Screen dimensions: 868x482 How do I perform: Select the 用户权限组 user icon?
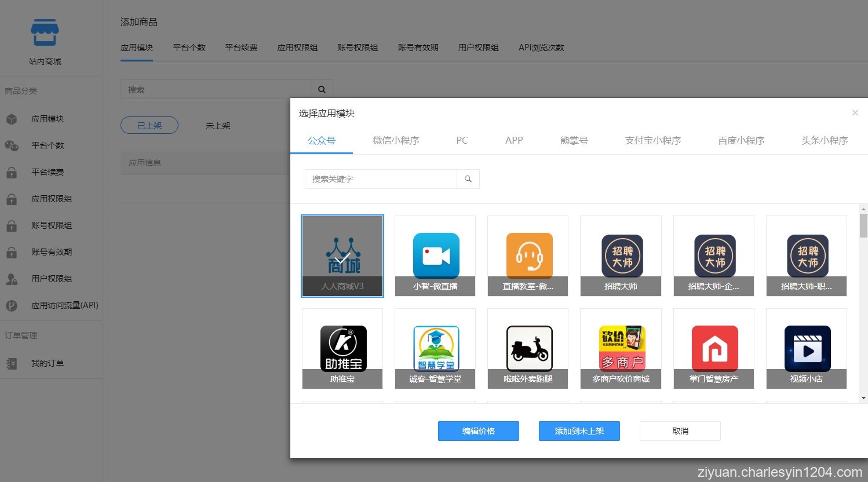click(x=12, y=279)
